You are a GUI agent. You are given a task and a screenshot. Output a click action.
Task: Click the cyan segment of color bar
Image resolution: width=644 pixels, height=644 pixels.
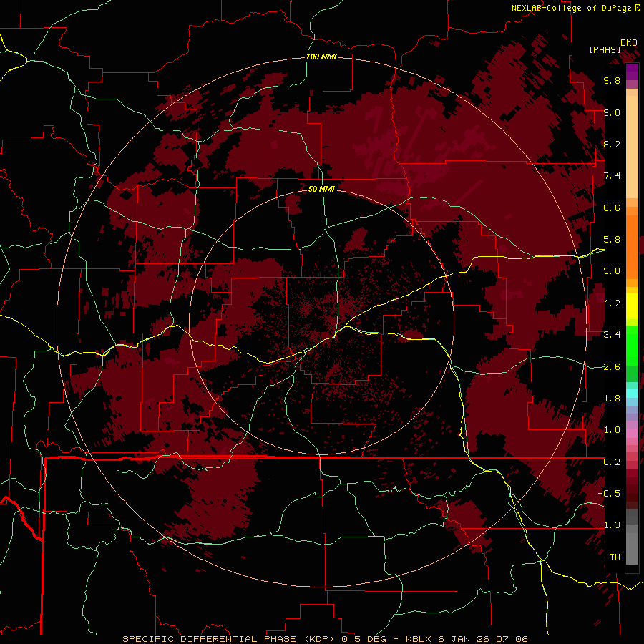pyautogui.click(x=632, y=394)
